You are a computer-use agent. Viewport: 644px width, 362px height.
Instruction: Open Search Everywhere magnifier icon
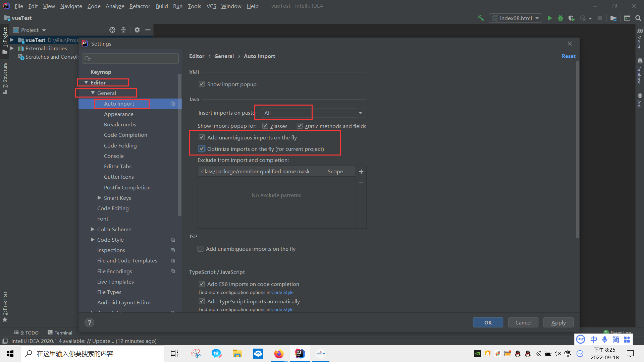[638, 18]
